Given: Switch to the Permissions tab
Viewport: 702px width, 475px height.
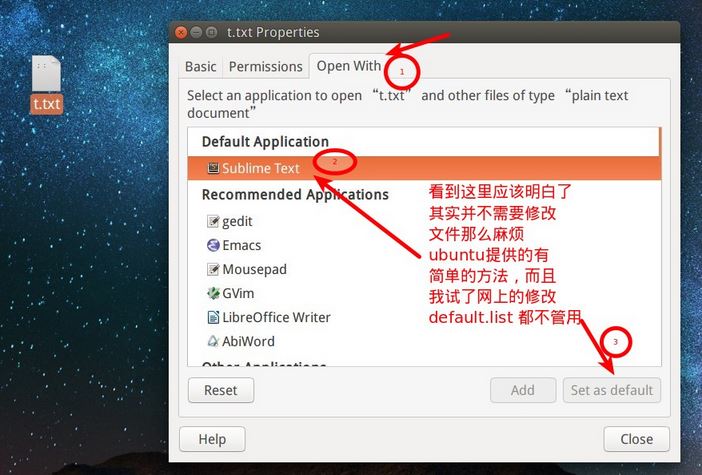Looking at the screenshot, I should (265, 67).
